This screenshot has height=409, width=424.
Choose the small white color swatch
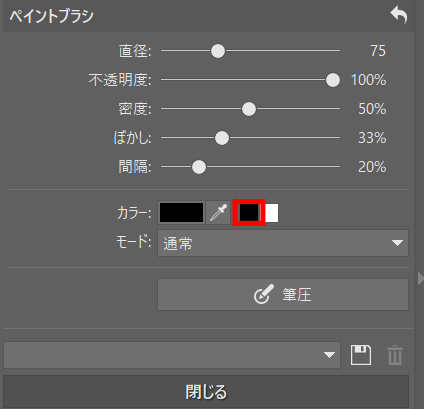pos(272,213)
